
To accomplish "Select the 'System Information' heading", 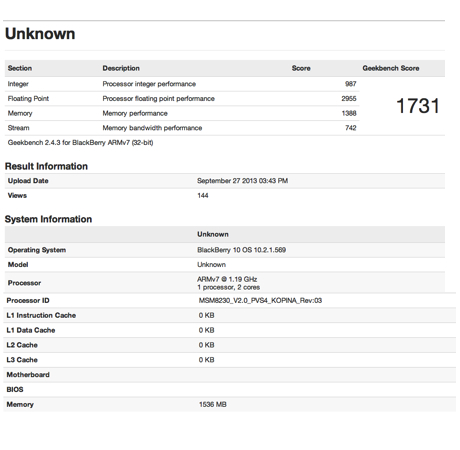I will pyautogui.click(x=48, y=219).
